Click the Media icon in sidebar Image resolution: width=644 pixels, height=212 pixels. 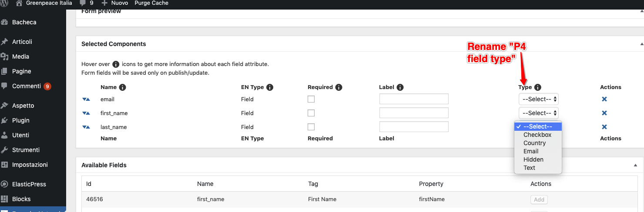(4, 56)
